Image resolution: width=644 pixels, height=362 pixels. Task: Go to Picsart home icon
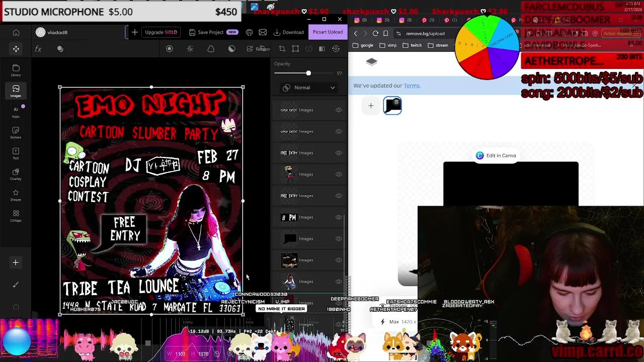16,33
